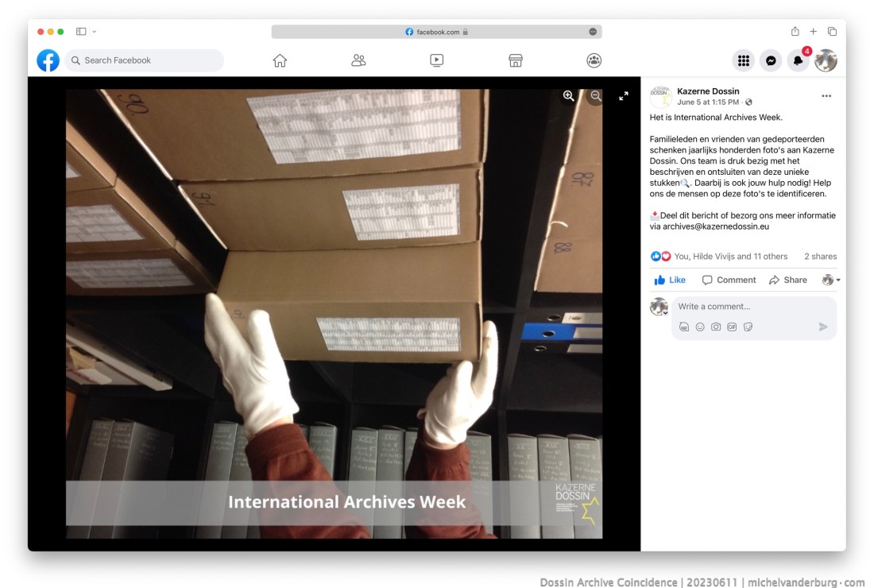
Task: Expand the three-dot post options menu
Action: click(826, 96)
